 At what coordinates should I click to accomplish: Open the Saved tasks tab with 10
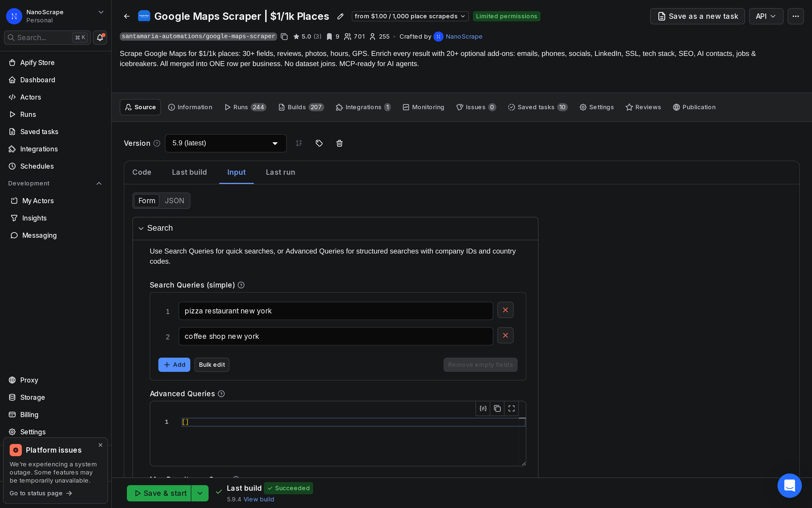point(537,107)
